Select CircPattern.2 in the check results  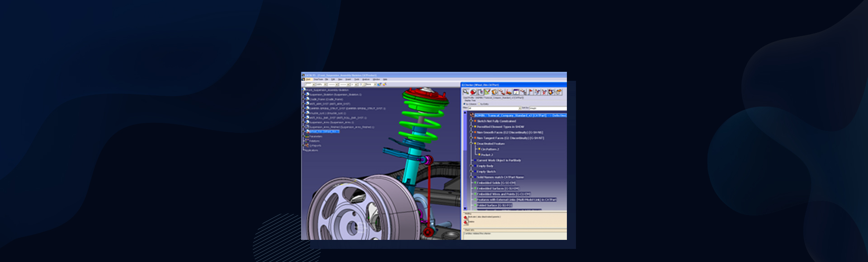490,149
